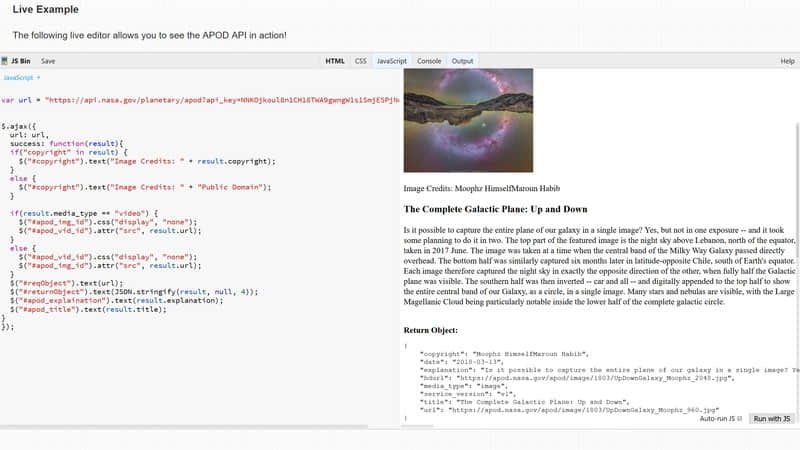Place cursor in the var url code line

200,100
